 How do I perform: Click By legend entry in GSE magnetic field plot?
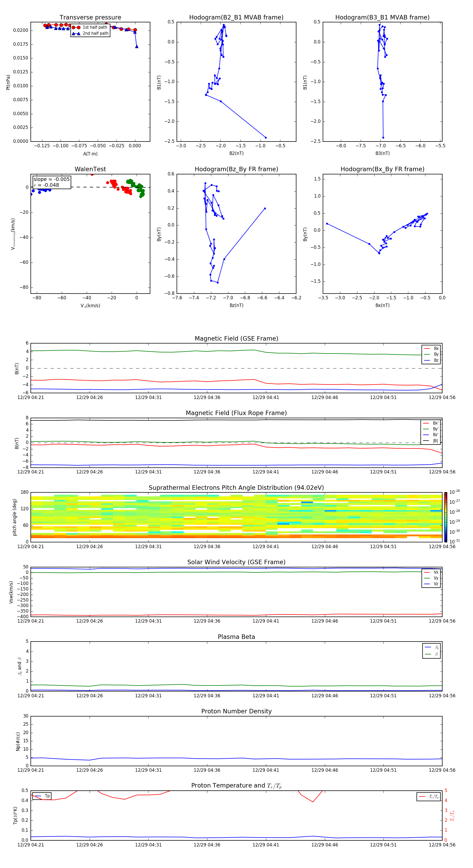(x=431, y=354)
